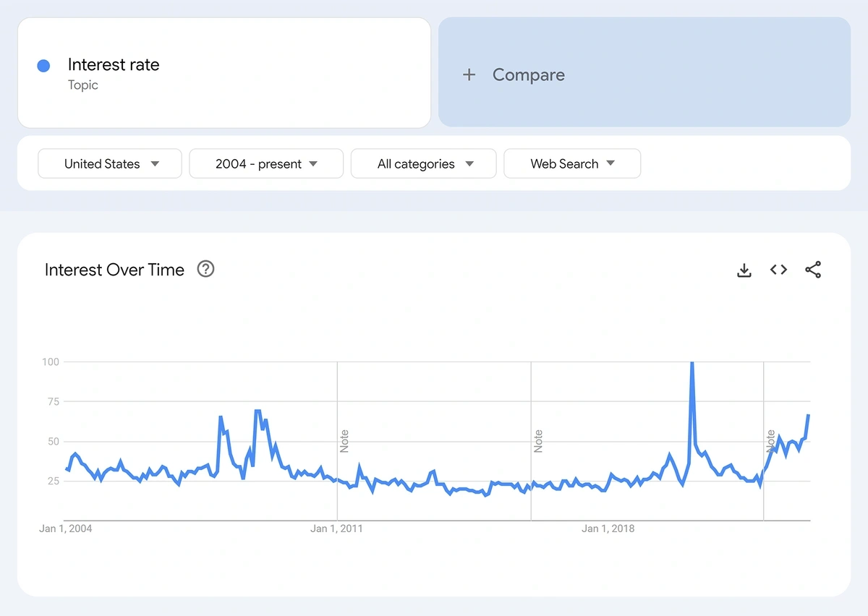Click the Note marker near chart's right end
The height and width of the screenshot is (616, 868).
click(x=771, y=441)
